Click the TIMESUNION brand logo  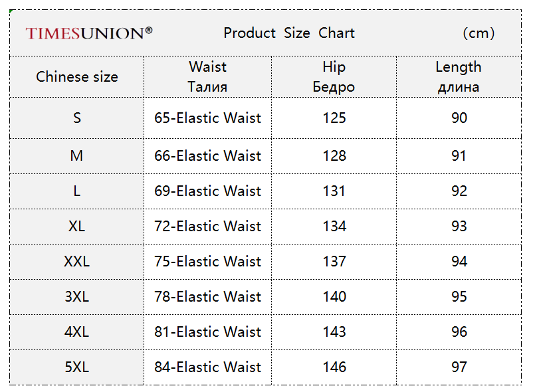click(x=89, y=33)
